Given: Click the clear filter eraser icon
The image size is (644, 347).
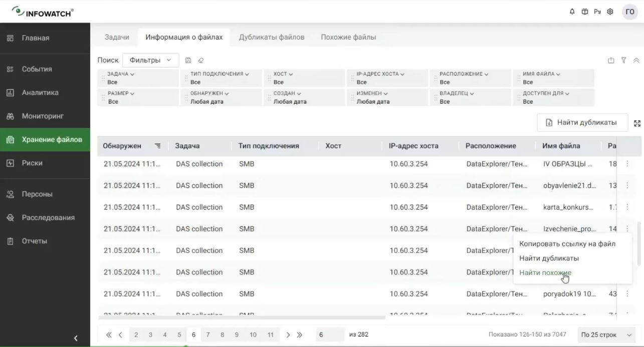Looking at the screenshot, I should [x=201, y=60].
